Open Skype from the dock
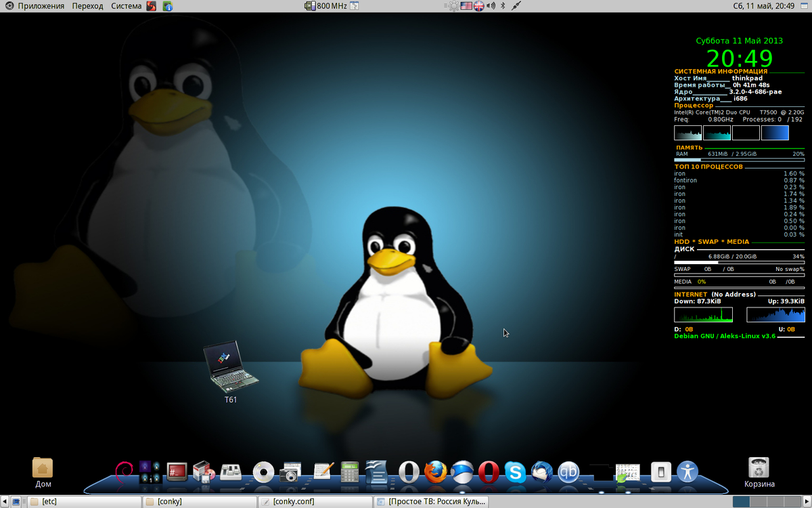This screenshot has height=508, width=812. [515, 471]
